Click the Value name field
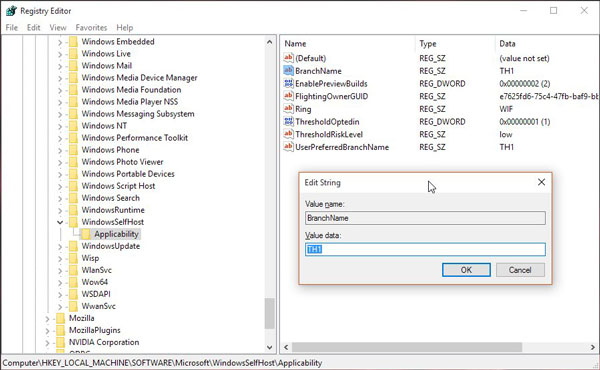The image size is (600, 370). [425, 218]
